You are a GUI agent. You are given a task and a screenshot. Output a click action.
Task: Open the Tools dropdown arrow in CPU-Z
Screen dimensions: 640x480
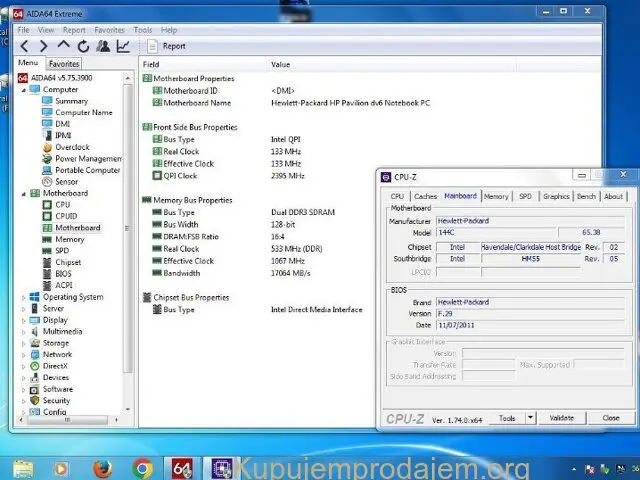pos(531,418)
